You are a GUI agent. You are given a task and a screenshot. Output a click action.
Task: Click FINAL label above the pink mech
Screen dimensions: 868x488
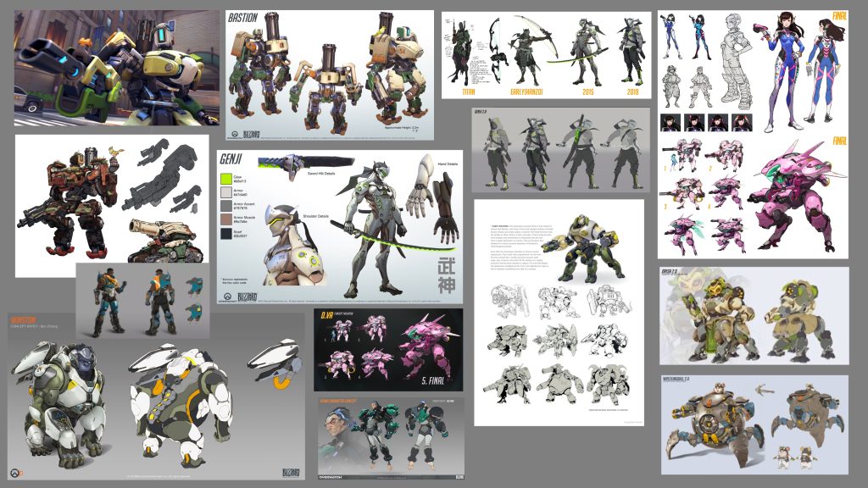pyautogui.click(x=839, y=141)
